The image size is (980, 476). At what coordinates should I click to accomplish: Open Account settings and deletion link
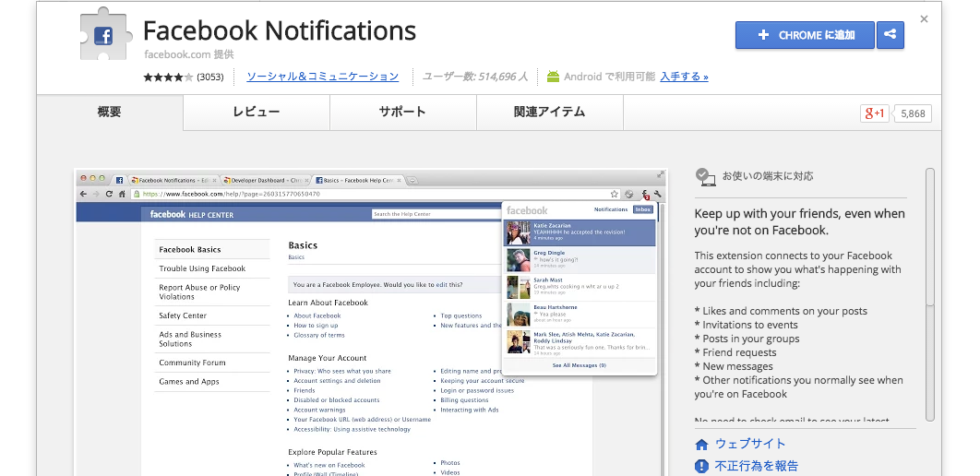[338, 381]
